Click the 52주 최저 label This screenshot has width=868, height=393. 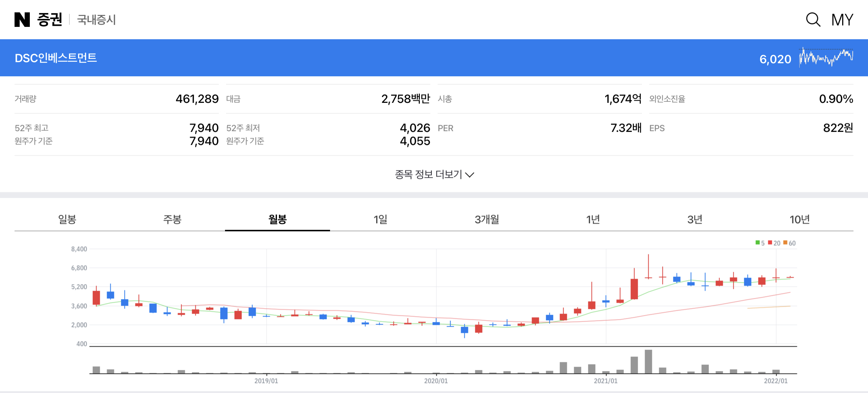click(x=243, y=128)
